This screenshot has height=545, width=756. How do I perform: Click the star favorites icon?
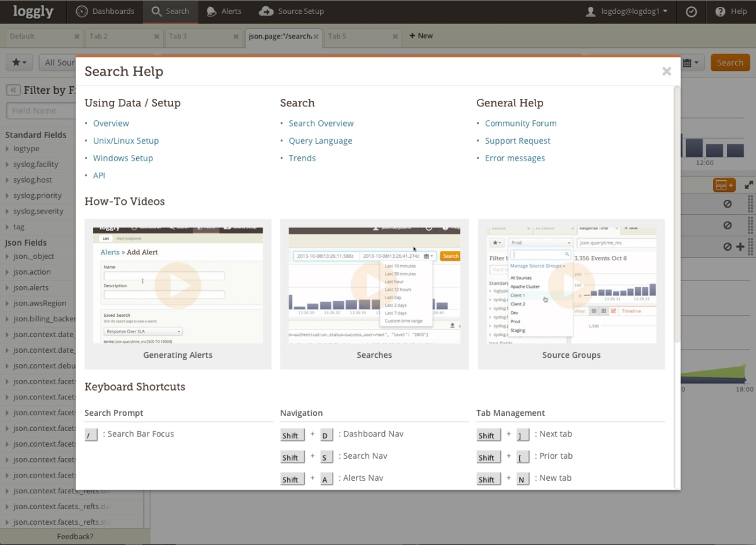pyautogui.click(x=19, y=62)
